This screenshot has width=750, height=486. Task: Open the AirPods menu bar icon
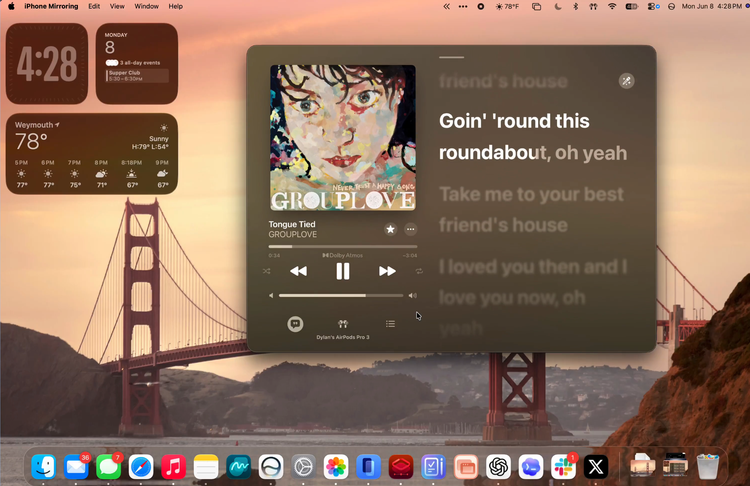[593, 6]
